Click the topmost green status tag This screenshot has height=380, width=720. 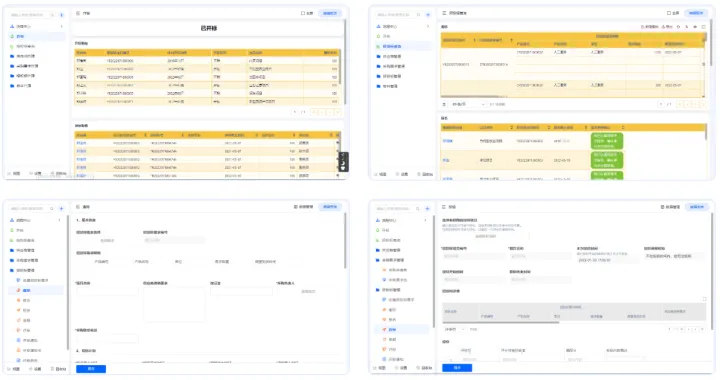(x=607, y=141)
